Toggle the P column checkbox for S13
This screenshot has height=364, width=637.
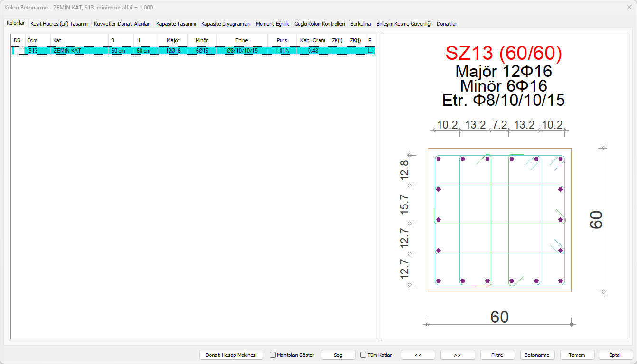(370, 50)
